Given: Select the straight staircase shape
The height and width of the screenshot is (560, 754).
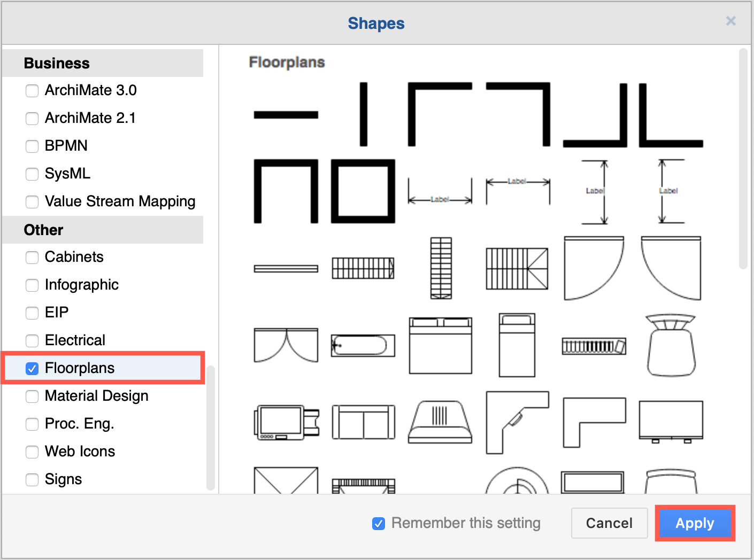Looking at the screenshot, I should [363, 267].
